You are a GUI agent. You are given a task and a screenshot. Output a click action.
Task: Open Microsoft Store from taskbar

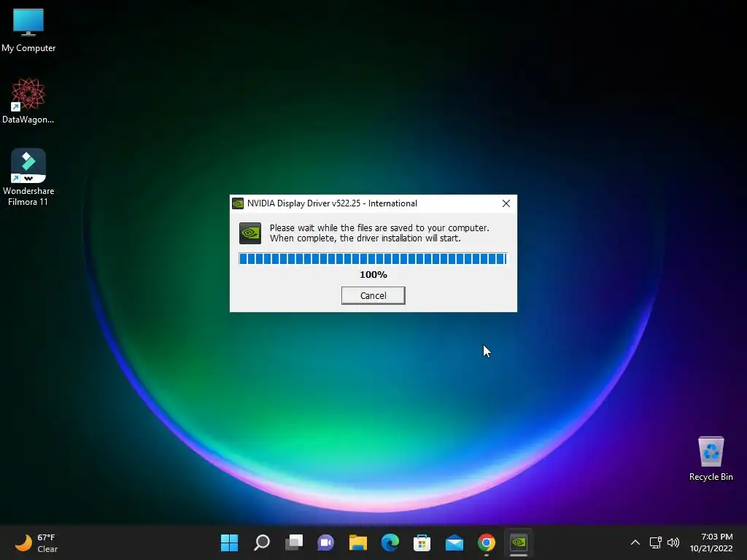[x=422, y=542]
